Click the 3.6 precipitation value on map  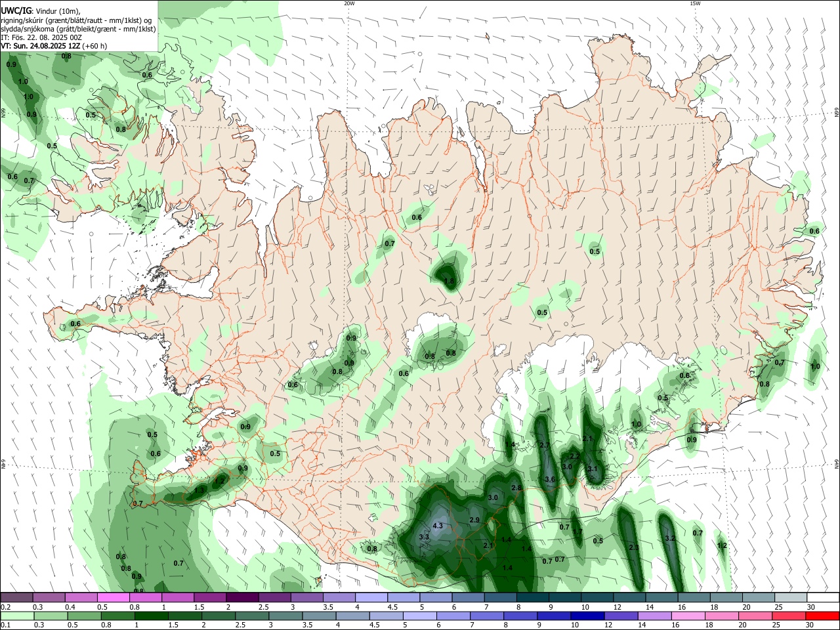550,479
